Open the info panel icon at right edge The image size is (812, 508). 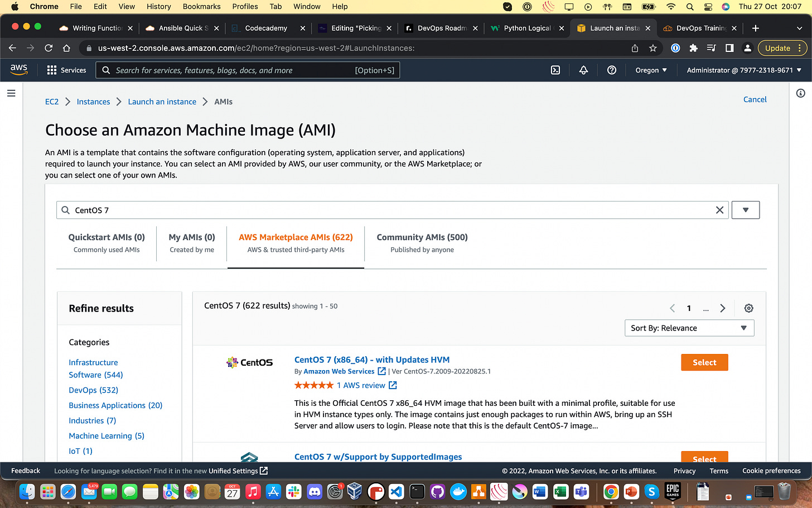coord(801,93)
